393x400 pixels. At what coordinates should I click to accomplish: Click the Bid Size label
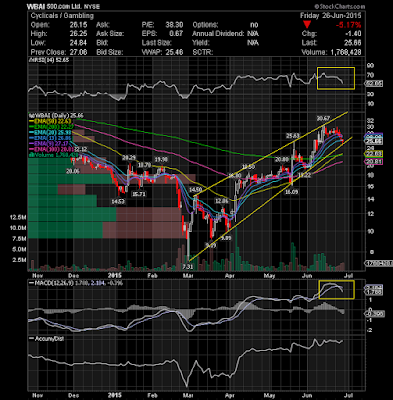coord(110,52)
